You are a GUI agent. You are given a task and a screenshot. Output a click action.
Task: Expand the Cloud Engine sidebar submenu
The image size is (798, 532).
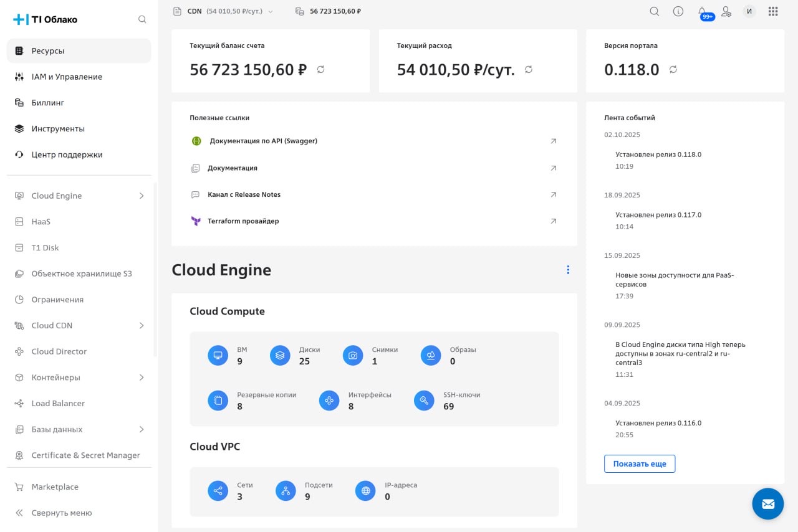point(142,196)
